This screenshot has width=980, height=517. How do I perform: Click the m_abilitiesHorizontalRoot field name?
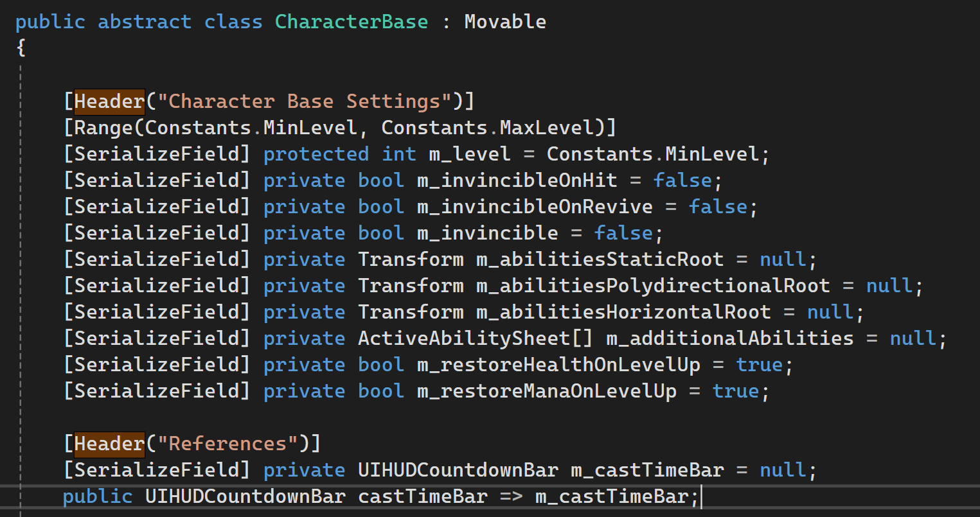click(x=623, y=312)
